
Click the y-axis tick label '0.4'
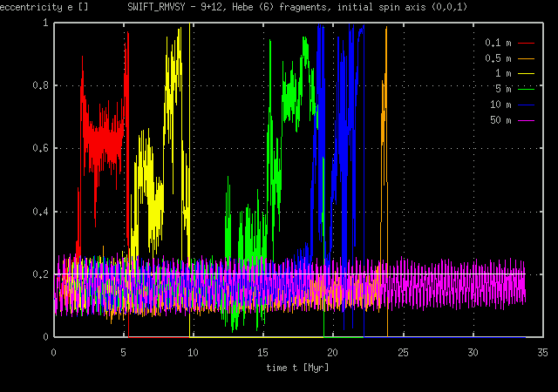click(x=40, y=212)
